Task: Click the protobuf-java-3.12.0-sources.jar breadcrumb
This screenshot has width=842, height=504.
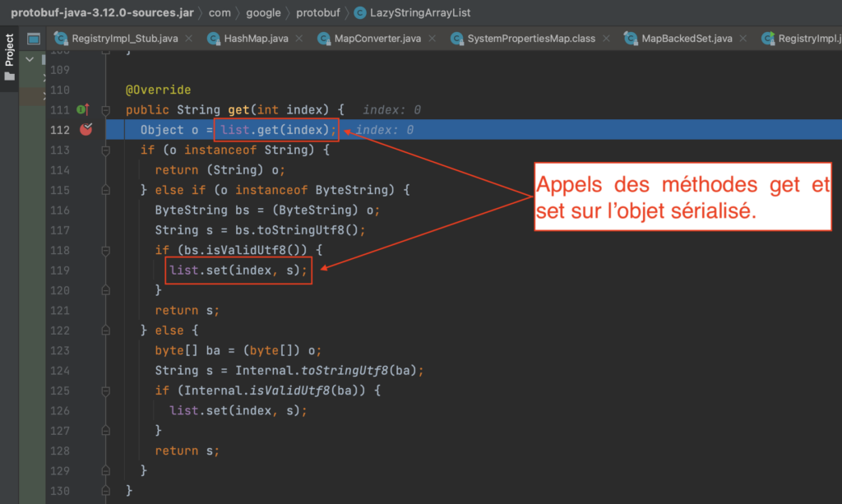Action: (x=102, y=13)
